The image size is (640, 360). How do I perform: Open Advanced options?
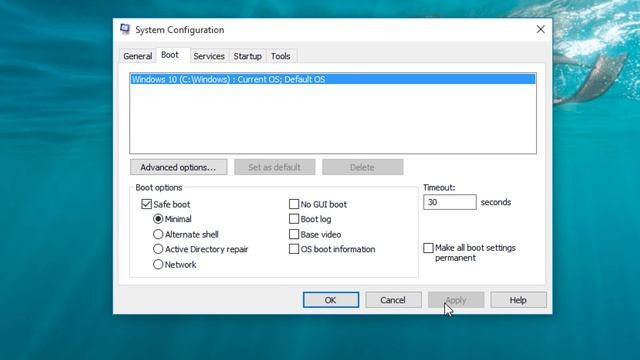coord(178,167)
